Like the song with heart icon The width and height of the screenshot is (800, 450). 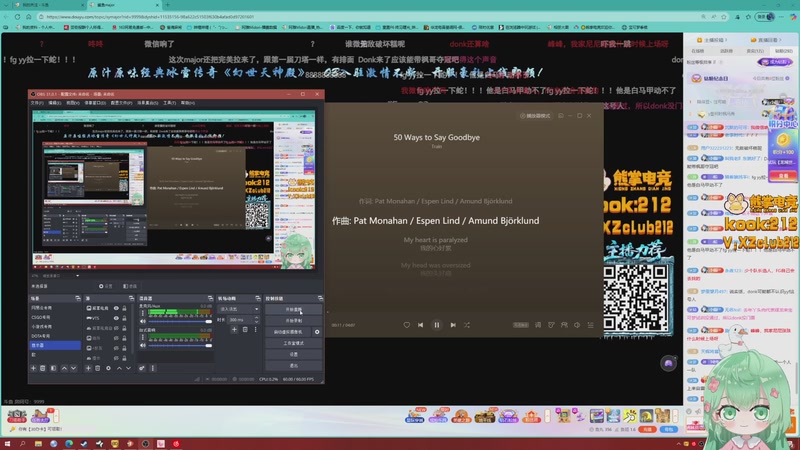click(x=407, y=325)
